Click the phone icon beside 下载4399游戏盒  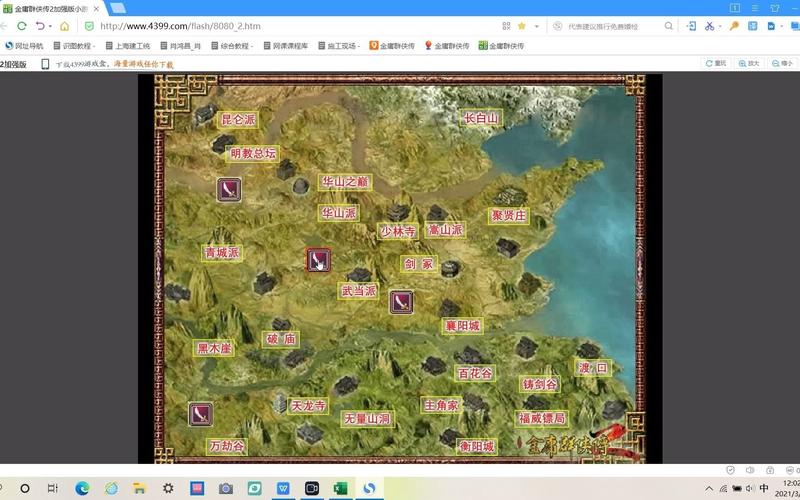tap(45, 64)
